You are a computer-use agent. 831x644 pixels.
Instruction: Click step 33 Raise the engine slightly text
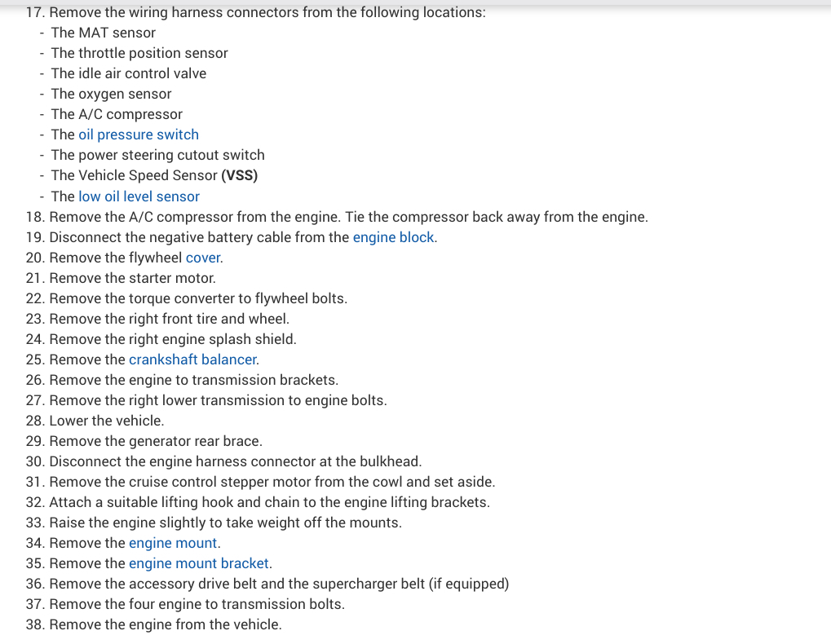coord(225,523)
